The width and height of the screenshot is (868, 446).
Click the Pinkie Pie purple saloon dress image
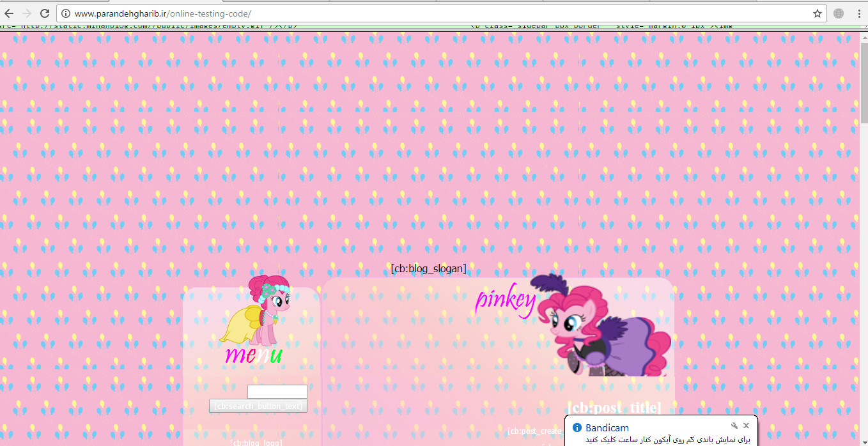click(601, 326)
